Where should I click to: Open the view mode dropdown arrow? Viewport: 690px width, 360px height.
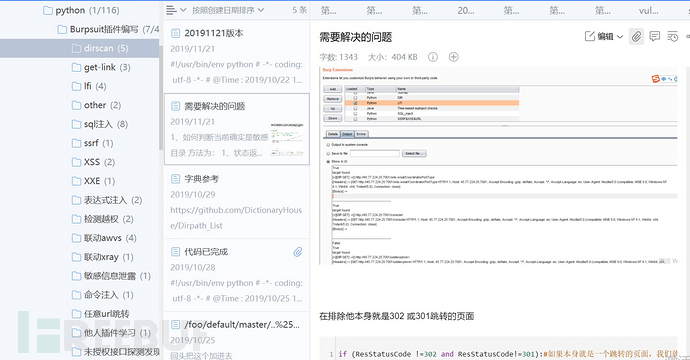[183, 10]
